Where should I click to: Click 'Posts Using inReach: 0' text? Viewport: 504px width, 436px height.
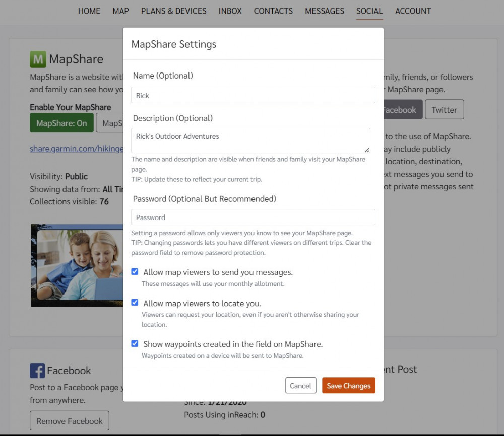(224, 415)
